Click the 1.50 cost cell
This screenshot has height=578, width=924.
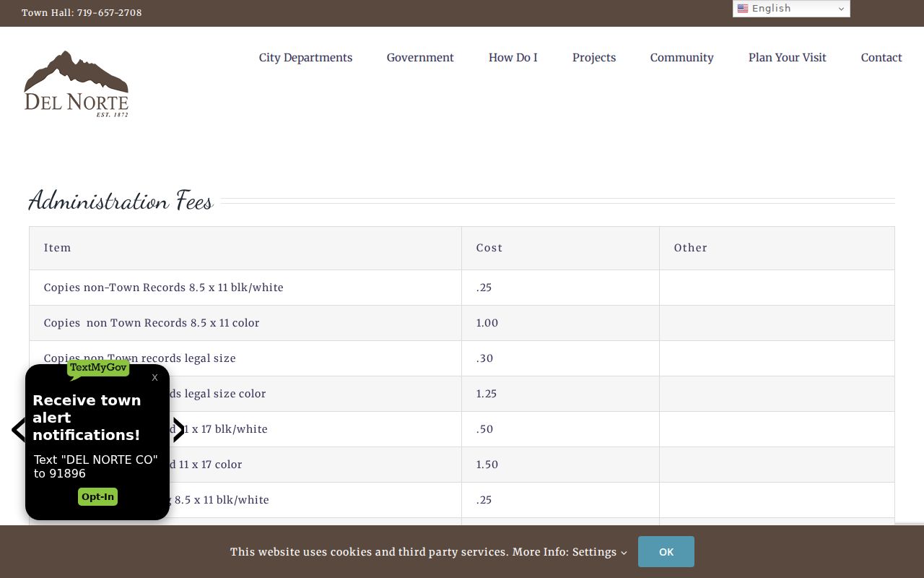coord(560,465)
